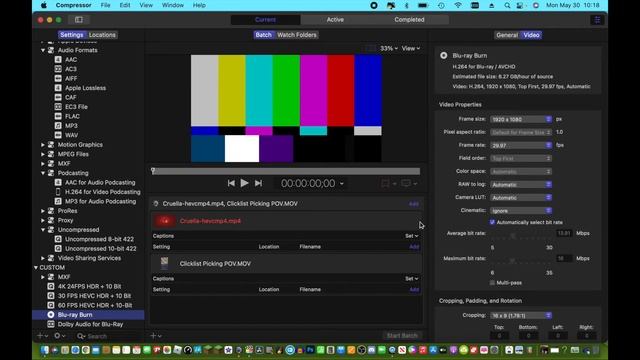Viewport: 640px width, 360px height.
Task: Click Start Batch button
Action: point(402,336)
